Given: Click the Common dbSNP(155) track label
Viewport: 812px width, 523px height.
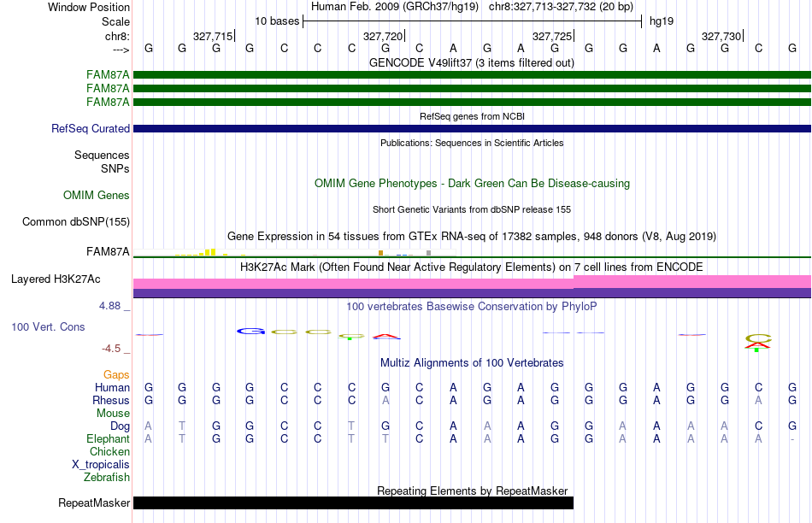Looking at the screenshot, I should tap(75, 221).
